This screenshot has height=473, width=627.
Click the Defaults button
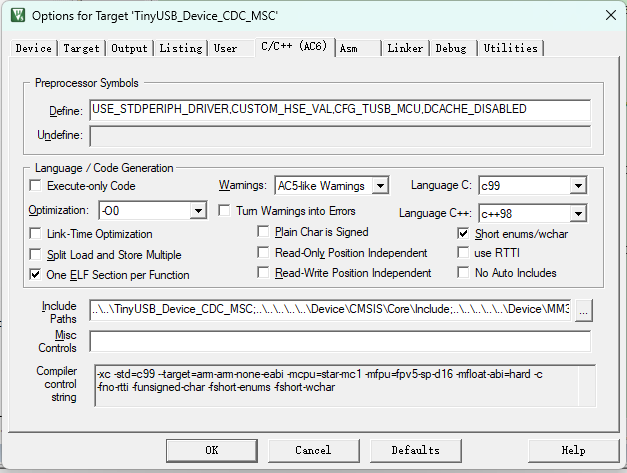(415, 450)
